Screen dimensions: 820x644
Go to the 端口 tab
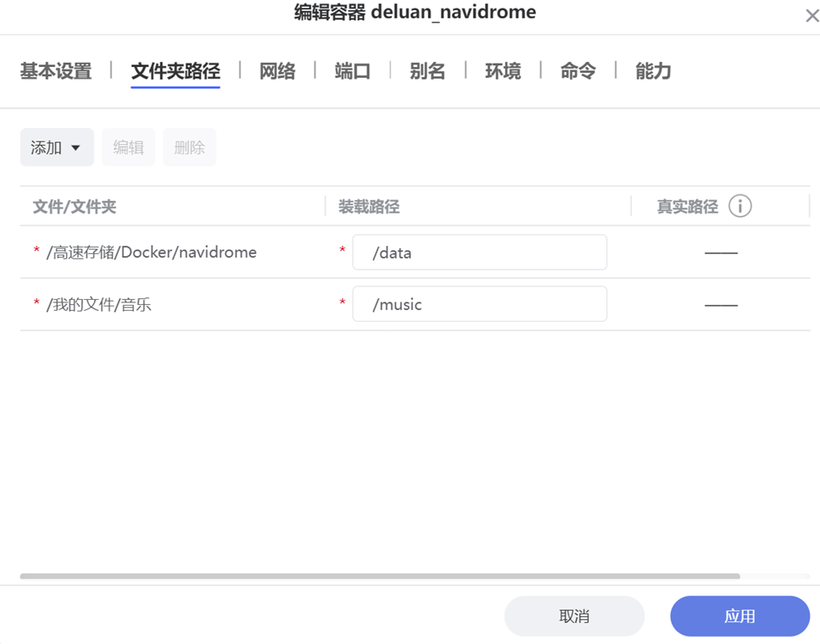point(353,71)
